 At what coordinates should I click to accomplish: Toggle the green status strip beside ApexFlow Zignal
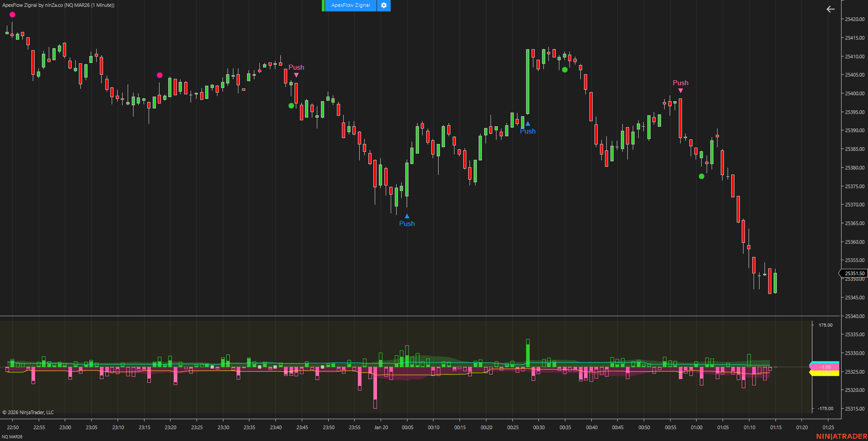pyautogui.click(x=323, y=5)
